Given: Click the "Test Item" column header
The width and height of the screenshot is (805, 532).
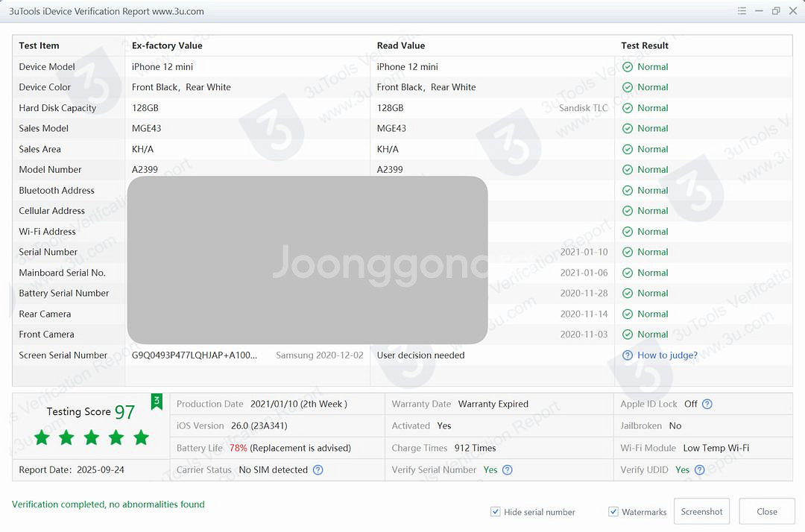Looking at the screenshot, I should point(39,45).
